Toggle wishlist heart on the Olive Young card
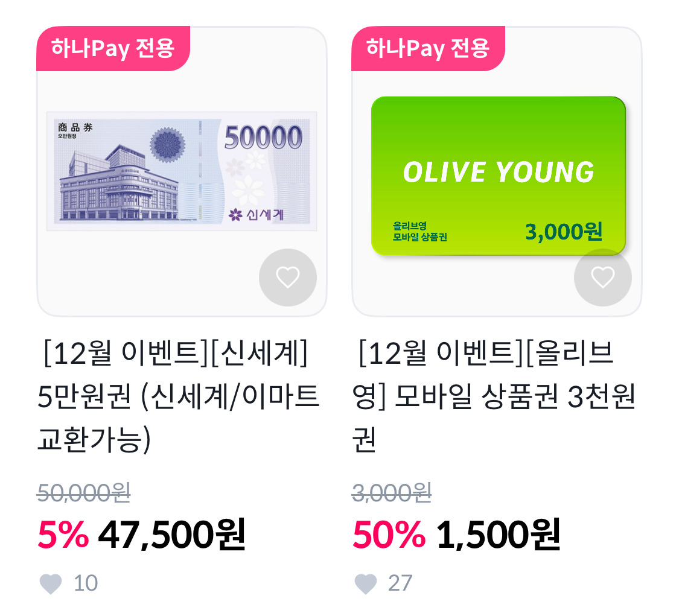 pos(602,278)
